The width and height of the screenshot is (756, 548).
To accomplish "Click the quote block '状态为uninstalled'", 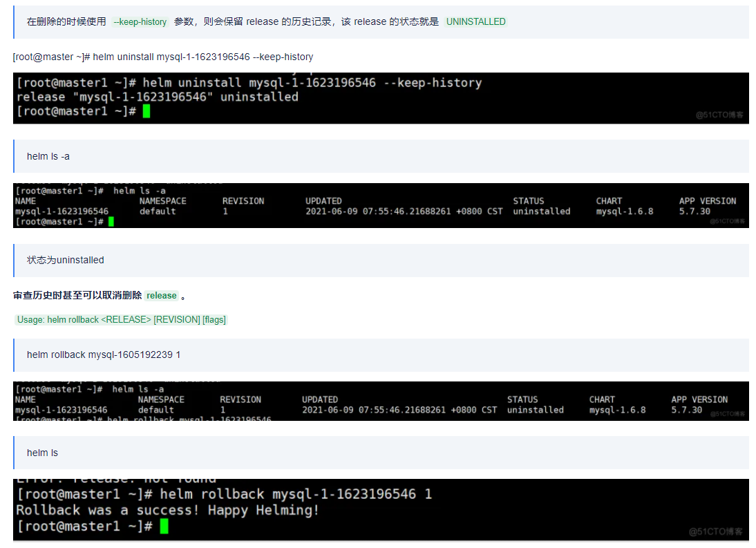I will coord(381,261).
